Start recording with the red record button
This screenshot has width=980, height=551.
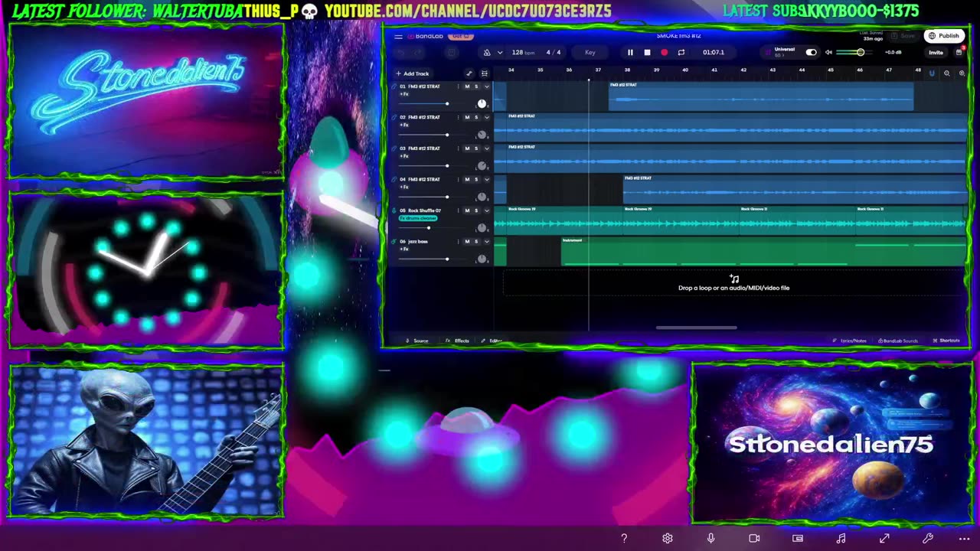point(664,52)
